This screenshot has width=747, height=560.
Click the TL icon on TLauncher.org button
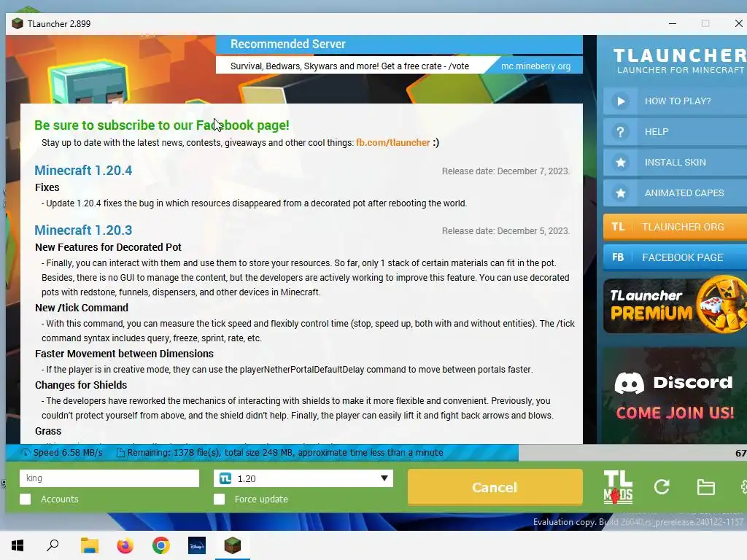click(x=618, y=227)
